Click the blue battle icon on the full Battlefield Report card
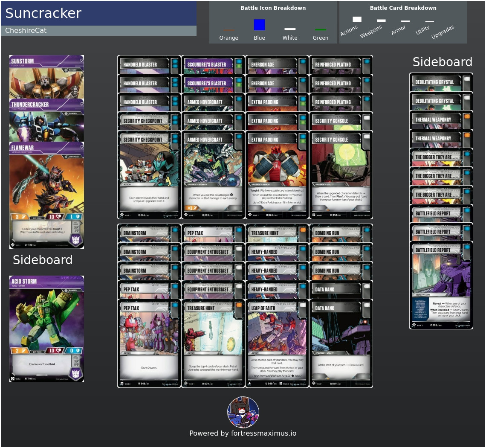Viewport: 486px width, 448px height. tap(466, 247)
